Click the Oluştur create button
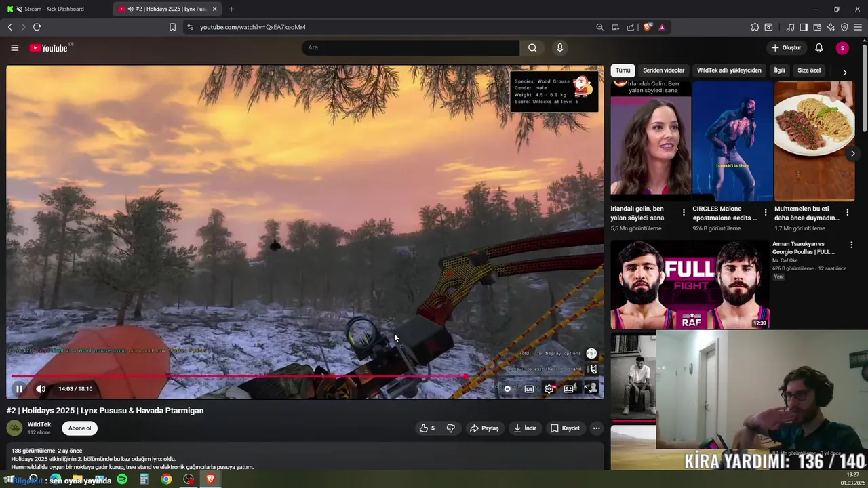This screenshot has width=868, height=488. (786, 47)
